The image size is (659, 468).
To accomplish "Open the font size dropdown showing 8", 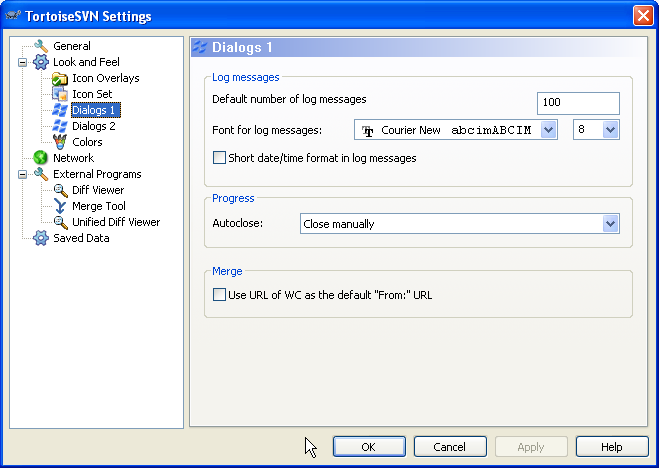I will (611, 130).
